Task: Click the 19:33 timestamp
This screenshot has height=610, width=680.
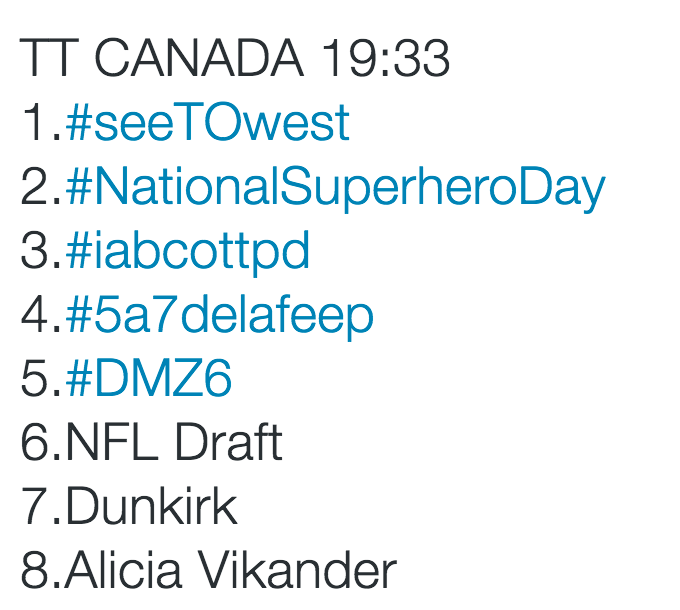Action: [385, 58]
